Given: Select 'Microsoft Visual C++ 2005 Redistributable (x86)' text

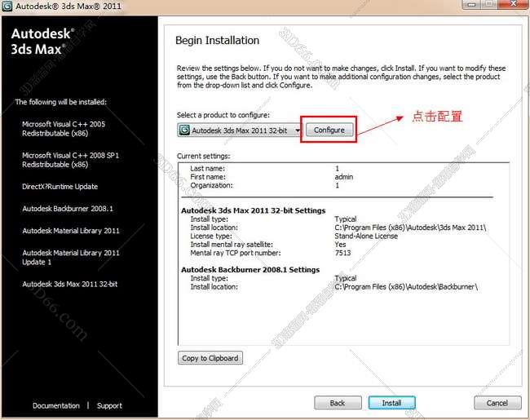Looking at the screenshot, I should 64,129.
